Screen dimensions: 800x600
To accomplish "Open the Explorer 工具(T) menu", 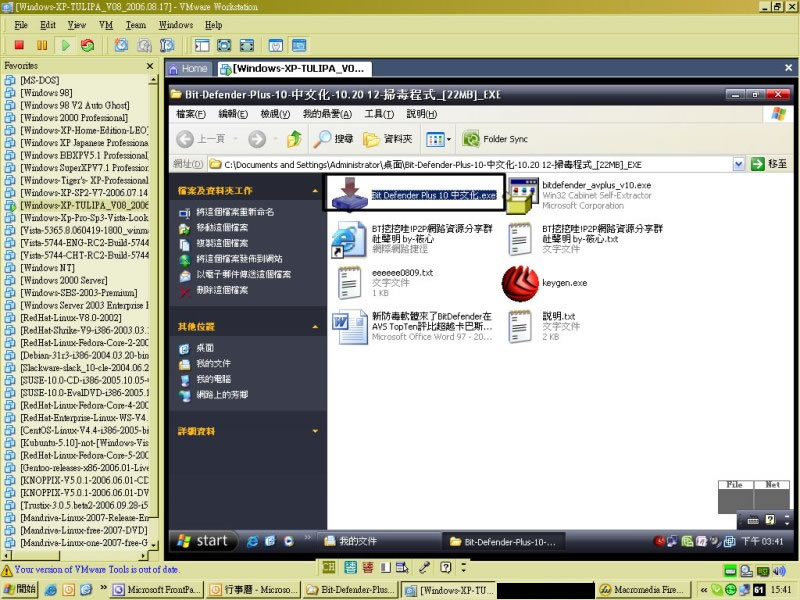I will coord(379,114).
